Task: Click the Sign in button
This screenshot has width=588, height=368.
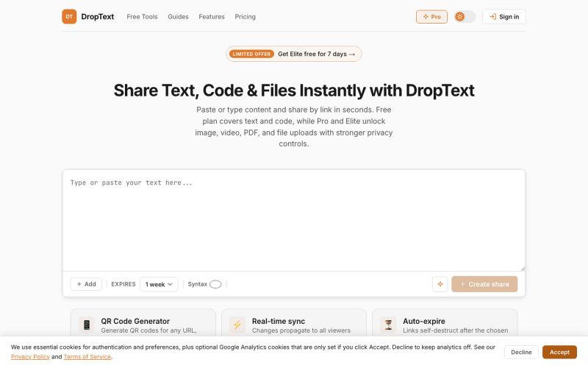Action: click(504, 16)
